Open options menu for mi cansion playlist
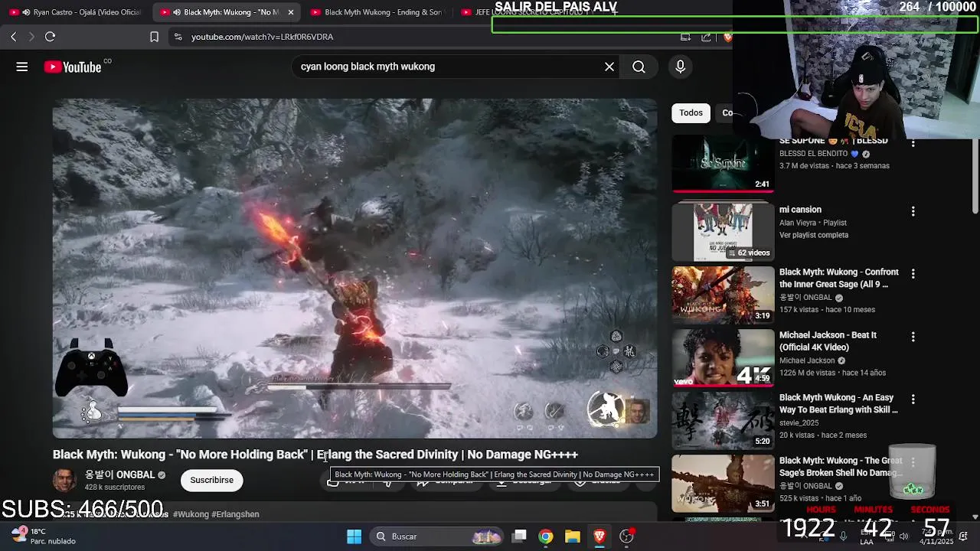 coord(913,210)
